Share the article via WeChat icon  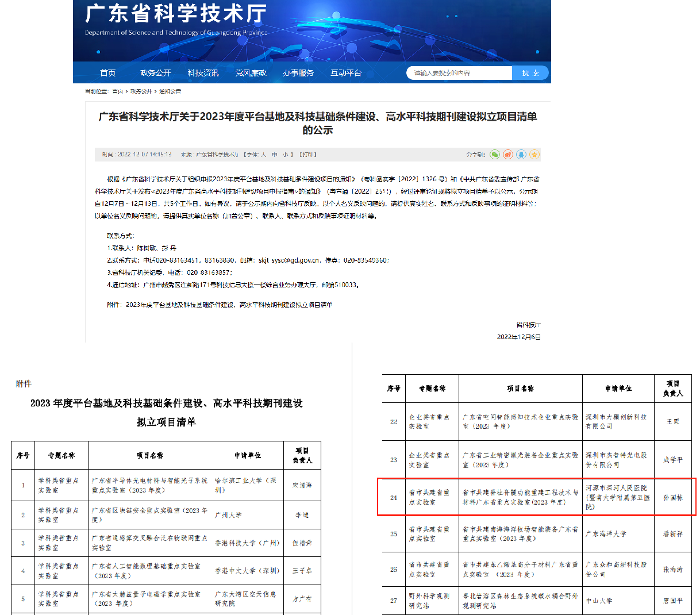tap(495, 155)
